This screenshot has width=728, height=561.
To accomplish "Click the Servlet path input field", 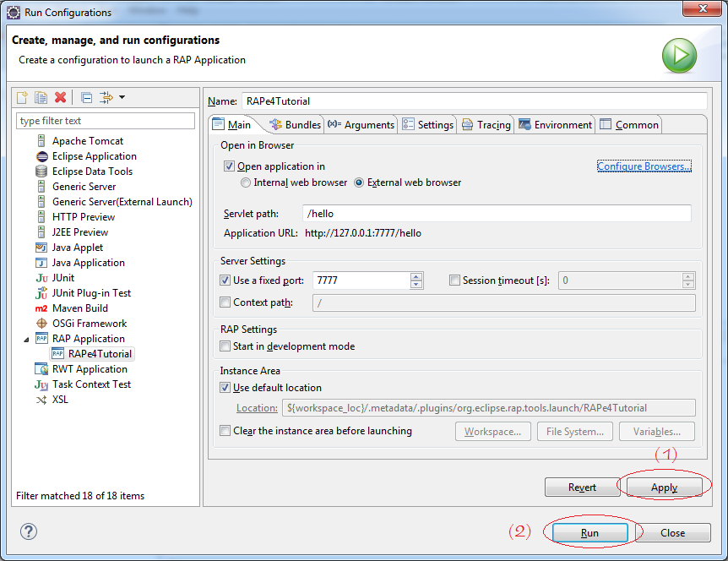I will (x=497, y=214).
